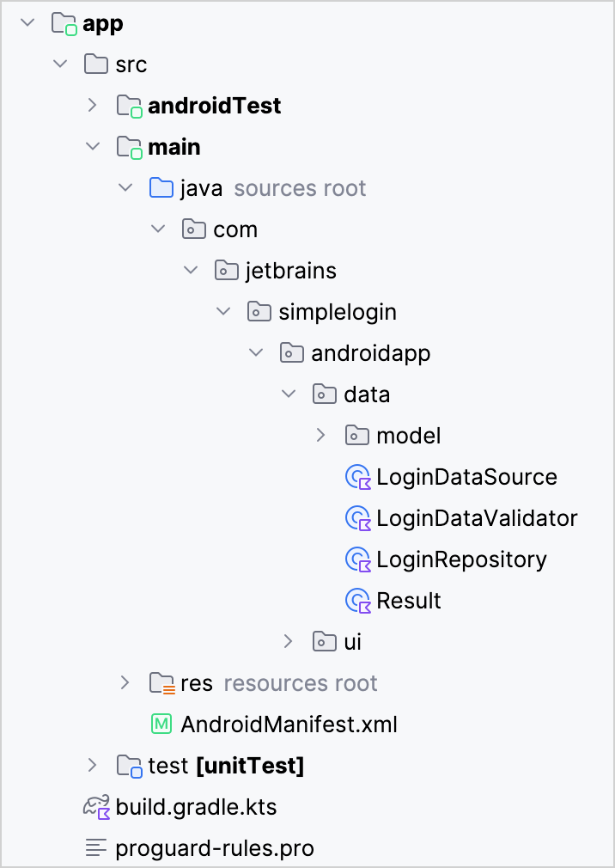615x868 pixels.
Task: Expand the ui package node
Action: (289, 641)
